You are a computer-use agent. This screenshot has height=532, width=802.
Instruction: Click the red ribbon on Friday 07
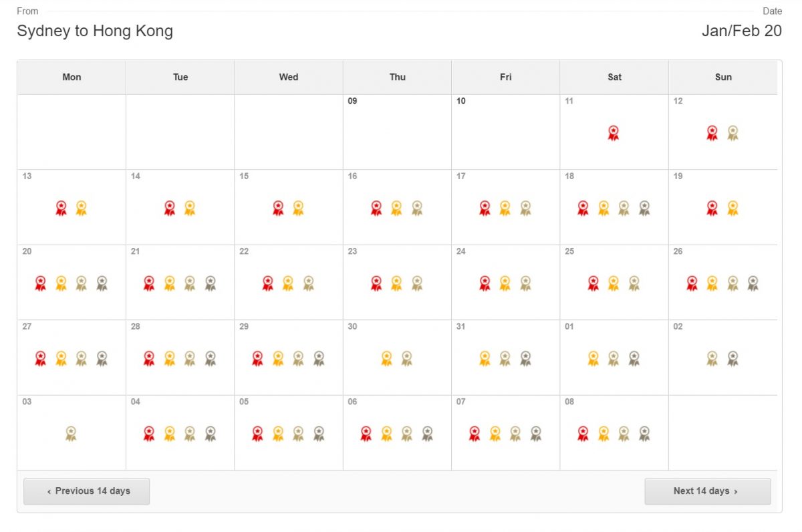pos(475,434)
